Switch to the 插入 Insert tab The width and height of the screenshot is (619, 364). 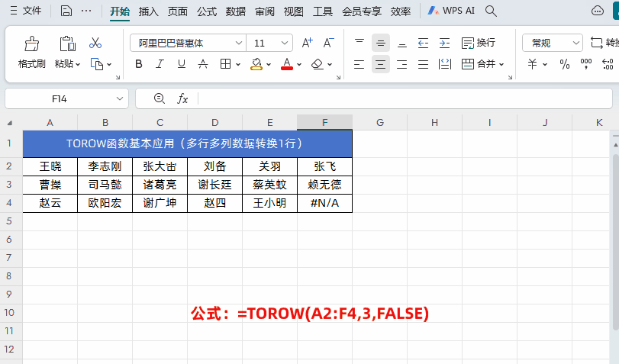148,11
